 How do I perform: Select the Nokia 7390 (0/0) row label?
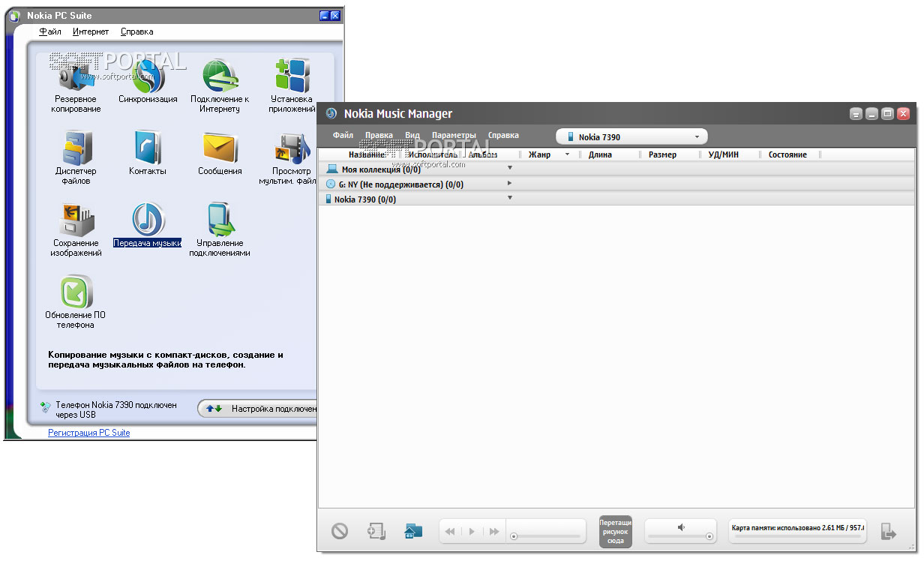(x=365, y=199)
